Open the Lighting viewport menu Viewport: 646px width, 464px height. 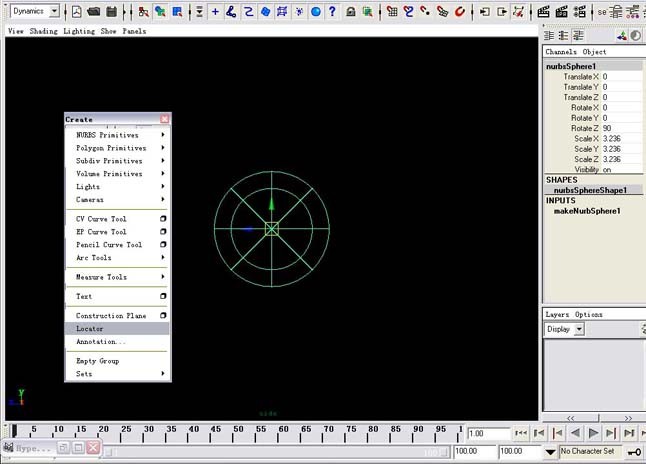point(79,31)
